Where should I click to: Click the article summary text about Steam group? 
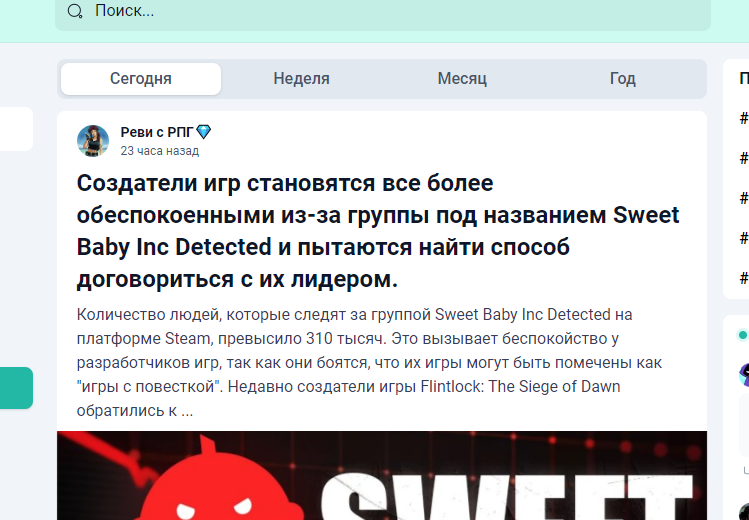pyautogui.click(x=369, y=362)
